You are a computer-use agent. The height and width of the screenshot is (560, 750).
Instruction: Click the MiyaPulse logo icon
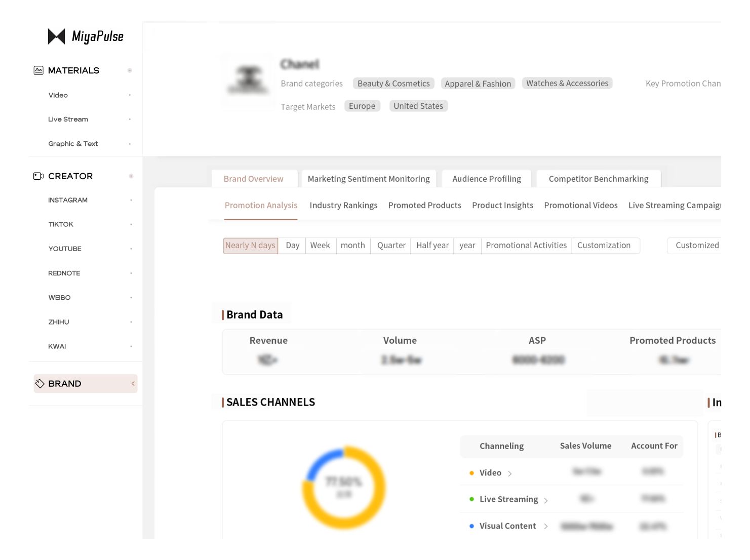click(56, 36)
